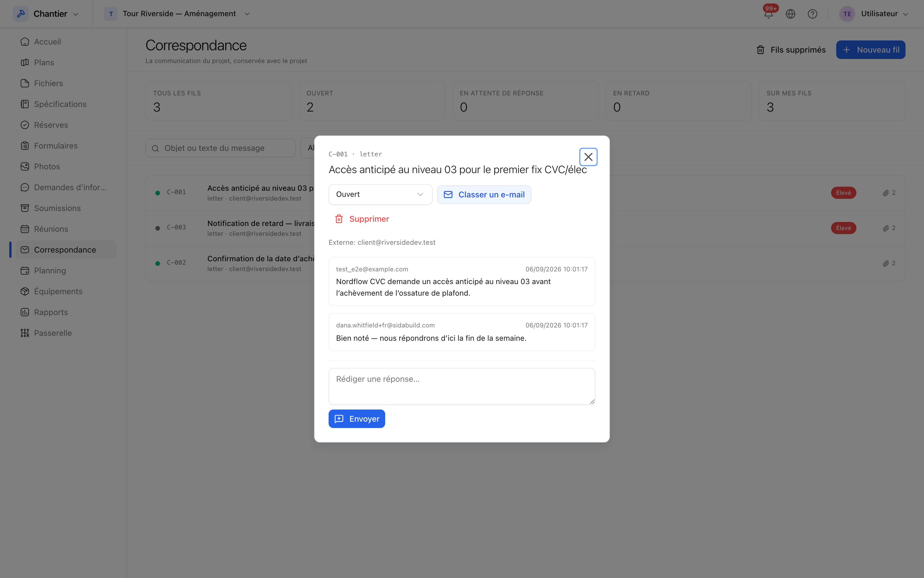Click the Rapports sidebar icon
Viewport: 924px width, 578px height.
tap(25, 312)
